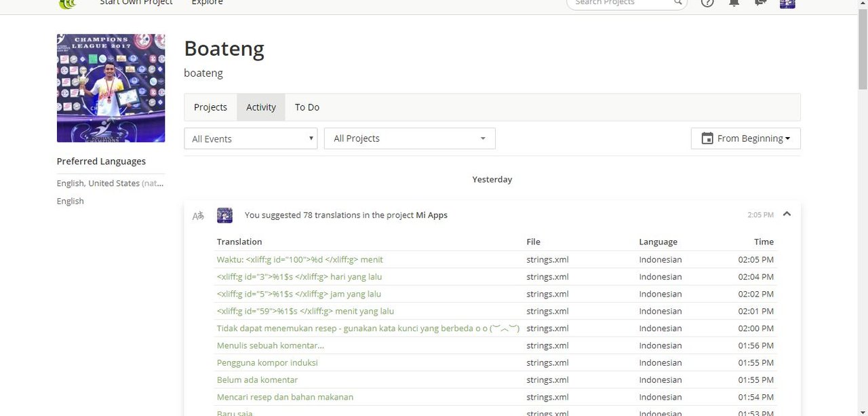
Task: Click the File column header
Action: 534,242
